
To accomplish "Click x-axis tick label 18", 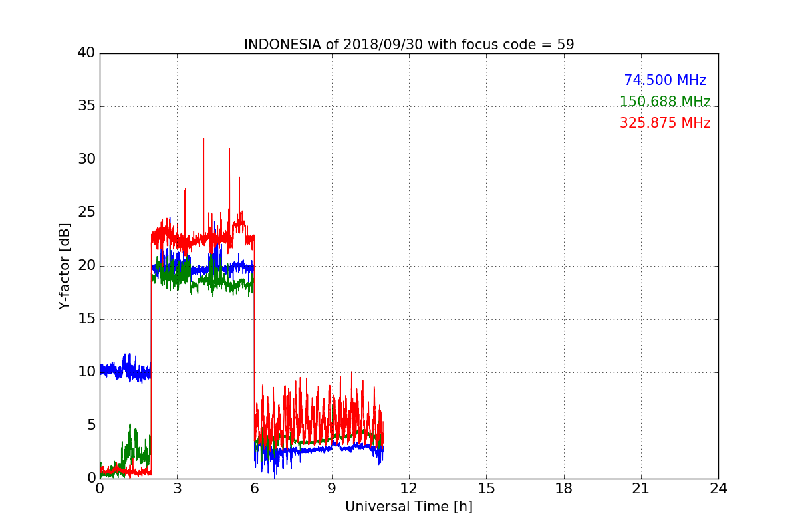I will (x=564, y=489).
